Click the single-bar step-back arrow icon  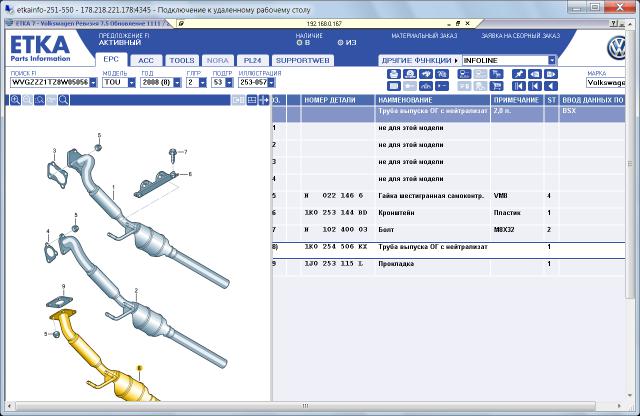535,86
